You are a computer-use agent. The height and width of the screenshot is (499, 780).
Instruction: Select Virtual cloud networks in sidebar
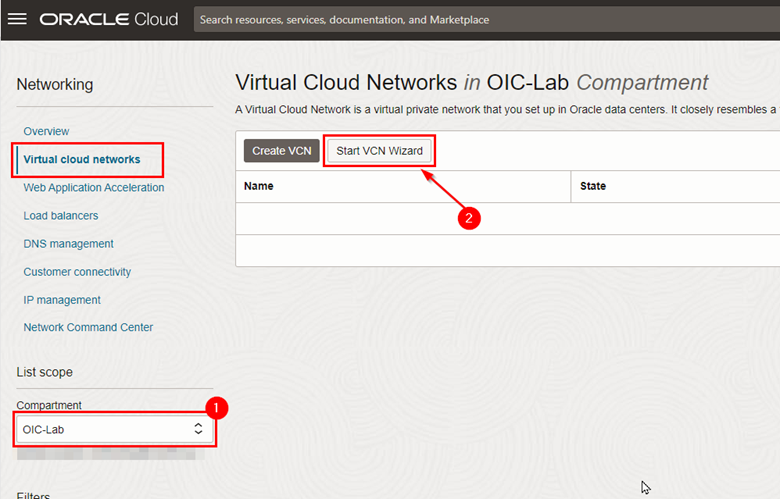click(x=82, y=159)
